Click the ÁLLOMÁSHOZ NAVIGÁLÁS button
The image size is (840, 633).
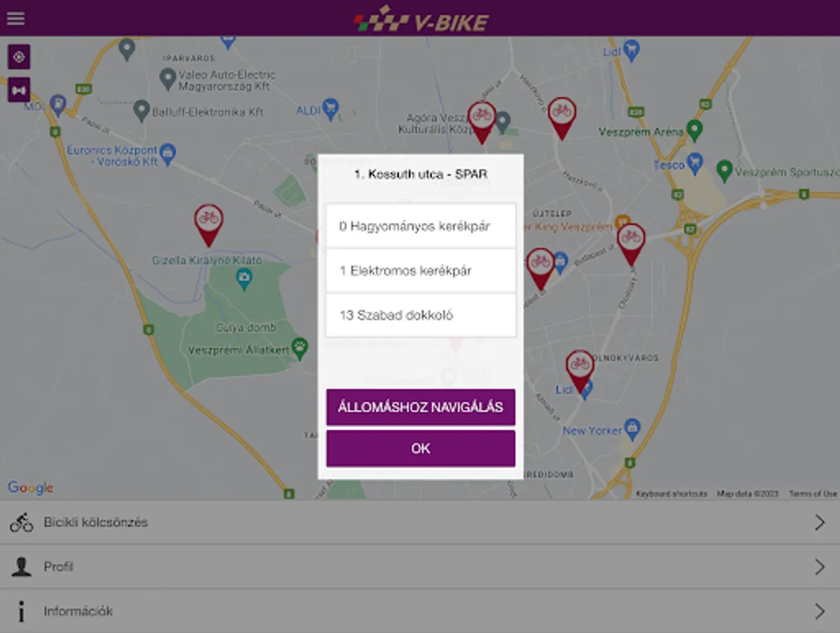click(421, 407)
